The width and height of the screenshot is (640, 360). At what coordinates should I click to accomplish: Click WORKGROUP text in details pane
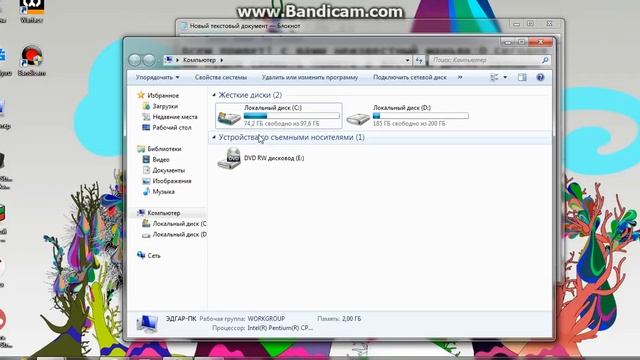click(266, 318)
